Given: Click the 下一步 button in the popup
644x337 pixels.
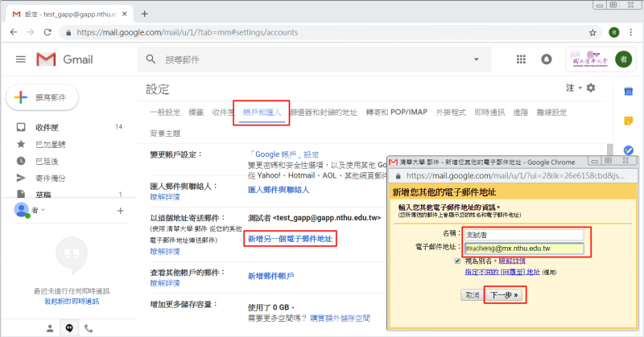Looking at the screenshot, I should pyautogui.click(x=506, y=295).
